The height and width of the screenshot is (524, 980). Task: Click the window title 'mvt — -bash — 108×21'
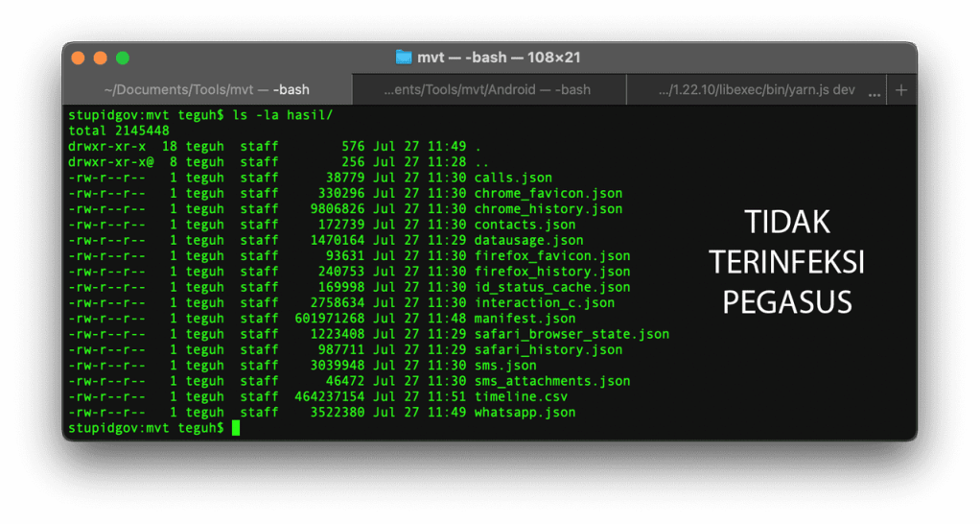coord(499,58)
